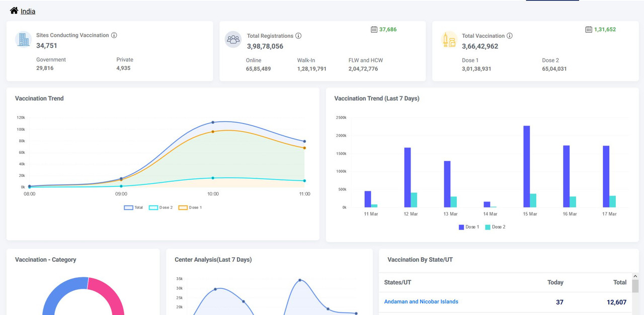Toggle the Total series in trend legend
Viewport: 644px width, 315px height.
click(x=133, y=207)
